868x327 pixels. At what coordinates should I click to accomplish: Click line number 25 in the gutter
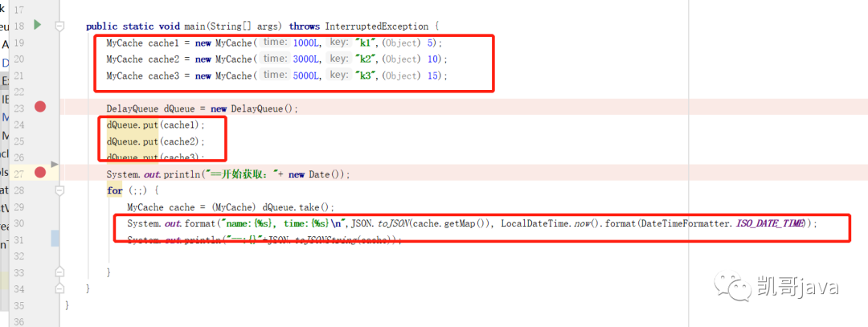point(18,141)
